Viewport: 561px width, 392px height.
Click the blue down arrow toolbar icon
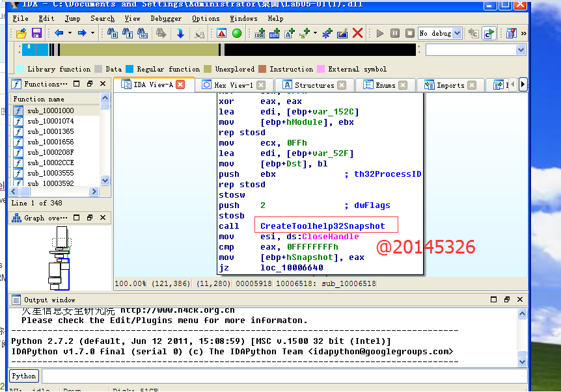180,33
